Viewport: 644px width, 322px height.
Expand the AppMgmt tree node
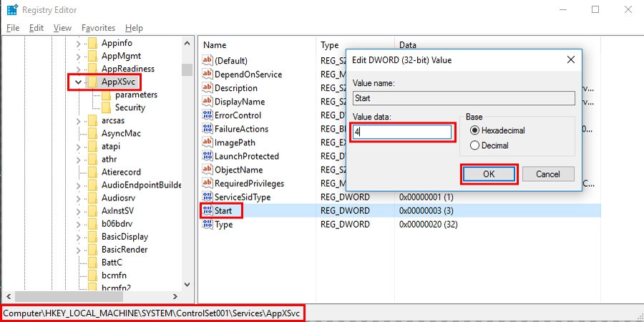click(78, 56)
